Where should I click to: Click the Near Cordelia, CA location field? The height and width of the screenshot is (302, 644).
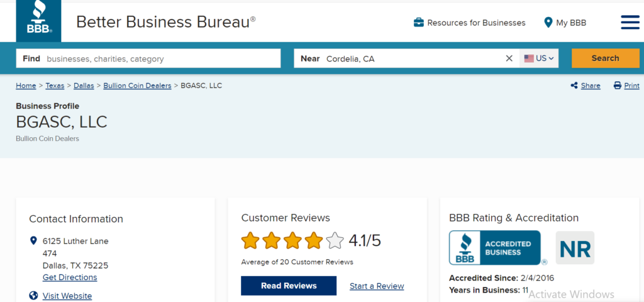pyautogui.click(x=407, y=59)
